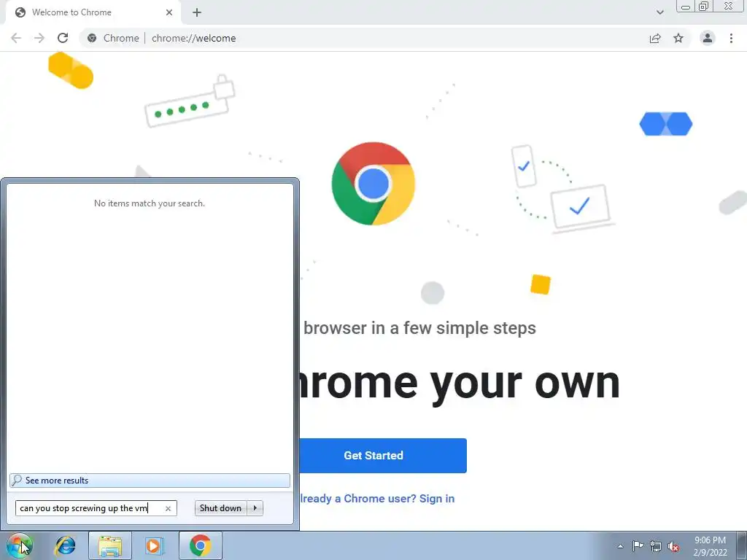Click the Show desktop strip
The width and height of the screenshot is (747, 560).
tap(742, 545)
